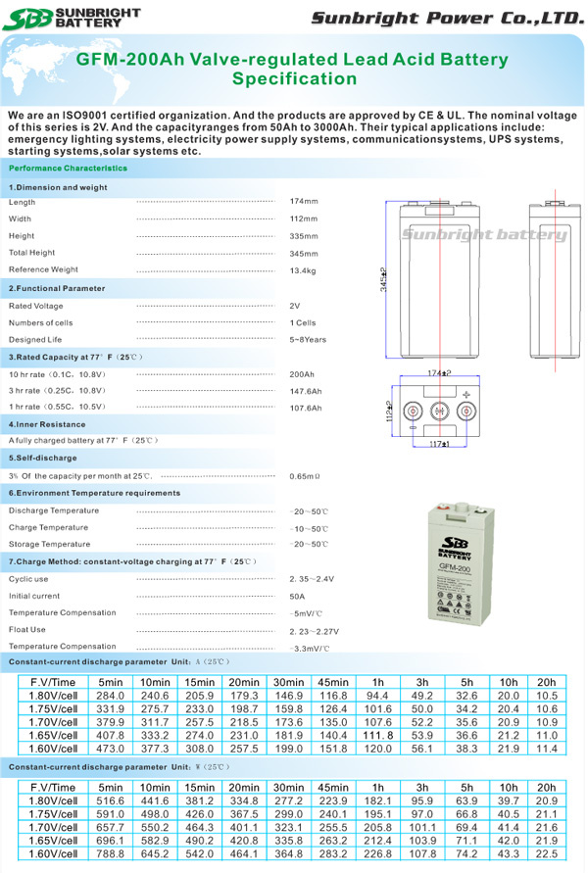The image size is (588, 873).
Task: Click the 1.65V/cell row label in watt table
Action: [54, 840]
